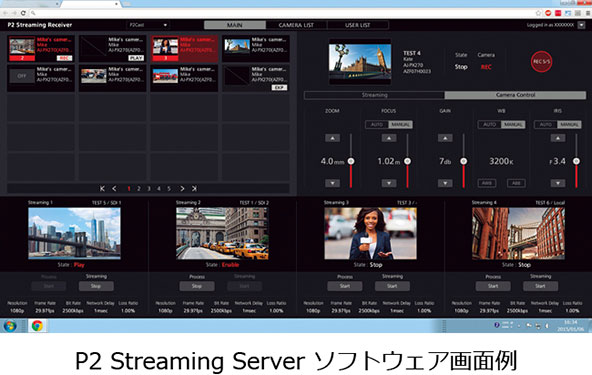Stop the process on Streaming 2
The image size is (592, 375).
pos(197,286)
